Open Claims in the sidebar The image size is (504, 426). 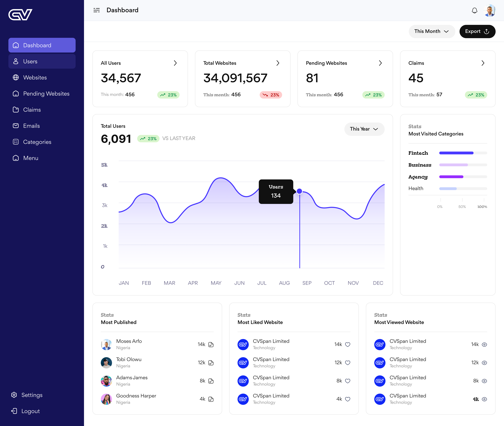tap(42, 110)
